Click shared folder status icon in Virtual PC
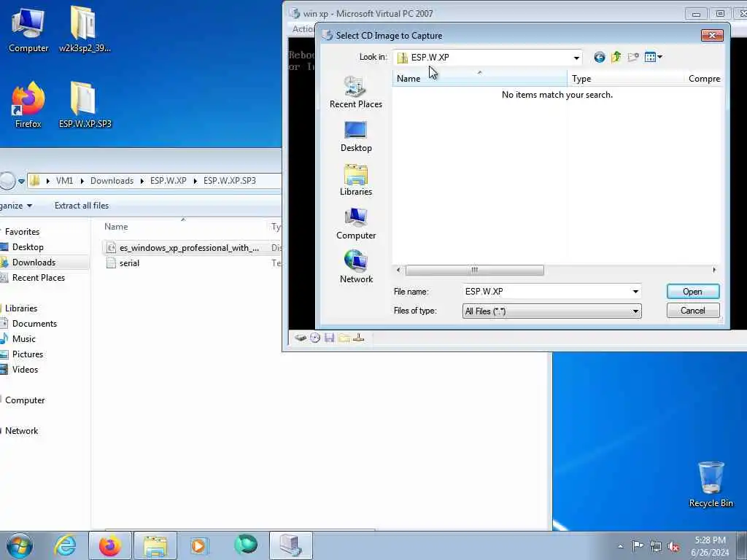 click(x=344, y=338)
